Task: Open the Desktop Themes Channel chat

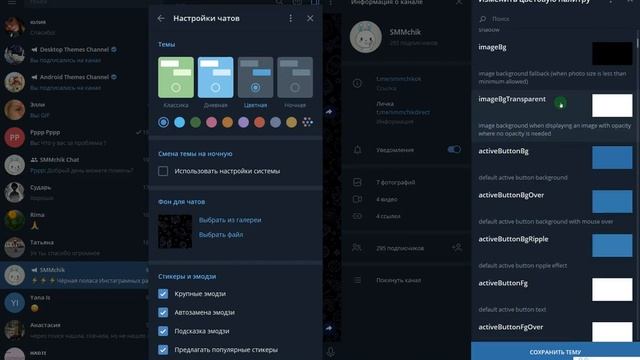Action: point(74,55)
